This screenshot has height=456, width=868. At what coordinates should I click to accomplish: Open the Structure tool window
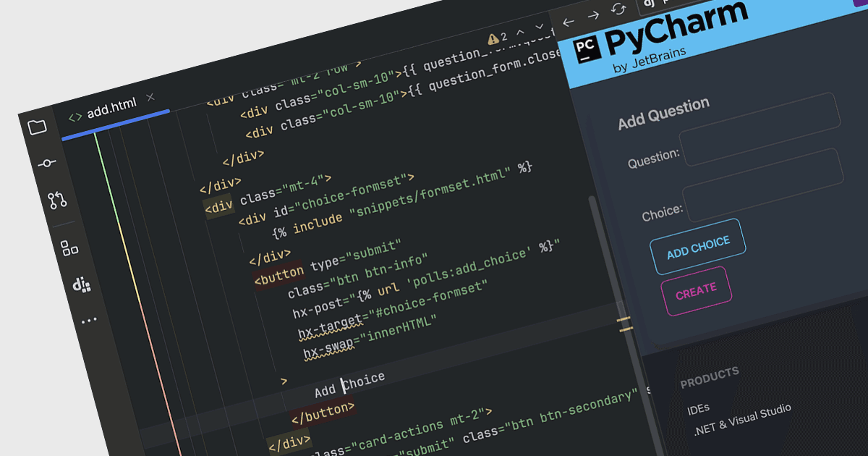pyautogui.click(x=69, y=248)
